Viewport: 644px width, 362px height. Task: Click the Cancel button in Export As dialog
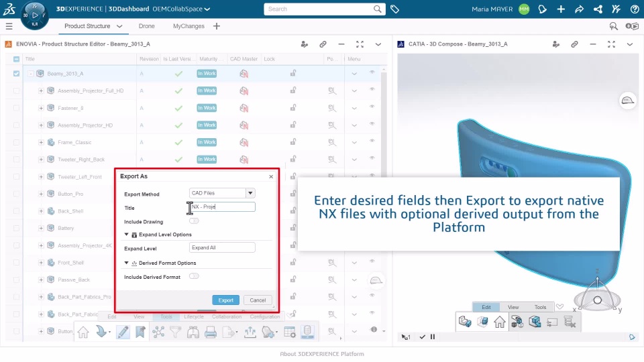coord(258,300)
